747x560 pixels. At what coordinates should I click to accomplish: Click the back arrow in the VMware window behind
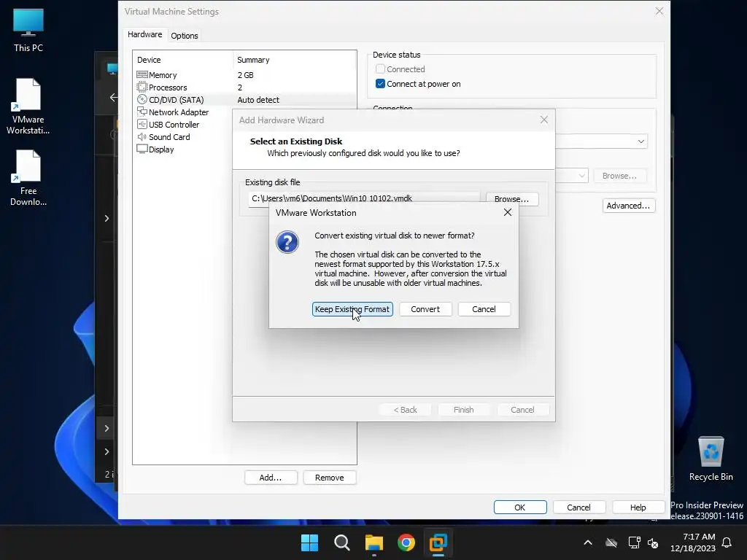[113, 98]
